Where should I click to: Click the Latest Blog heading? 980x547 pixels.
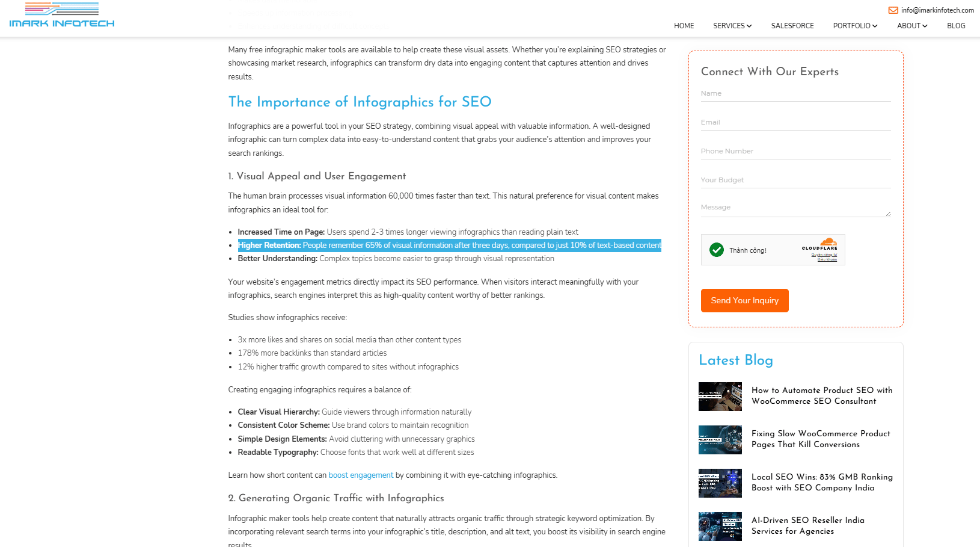(x=736, y=360)
